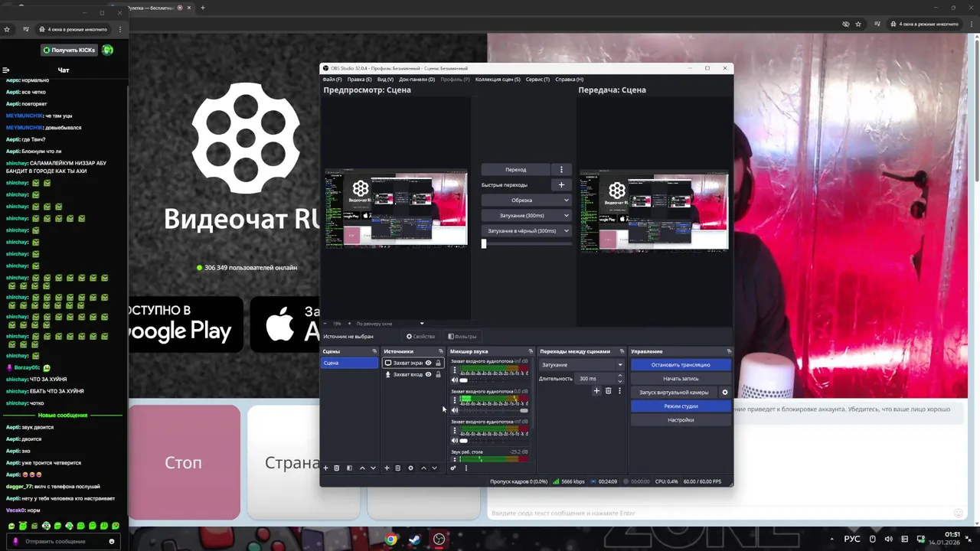This screenshot has width=980, height=551.
Task: Adjust transition T-bar slider handle
Action: 484,243
